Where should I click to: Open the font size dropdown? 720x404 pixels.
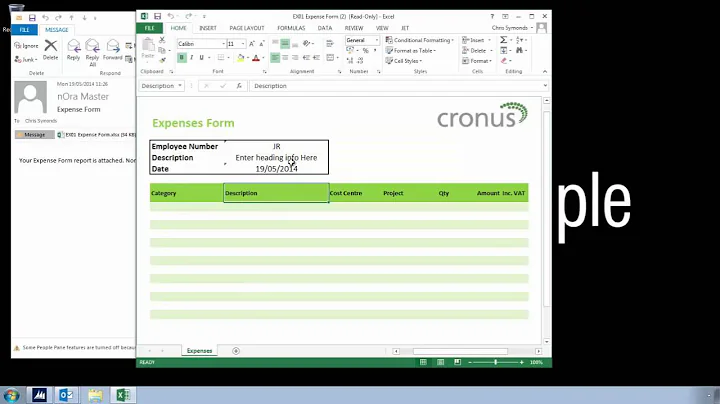coord(243,44)
